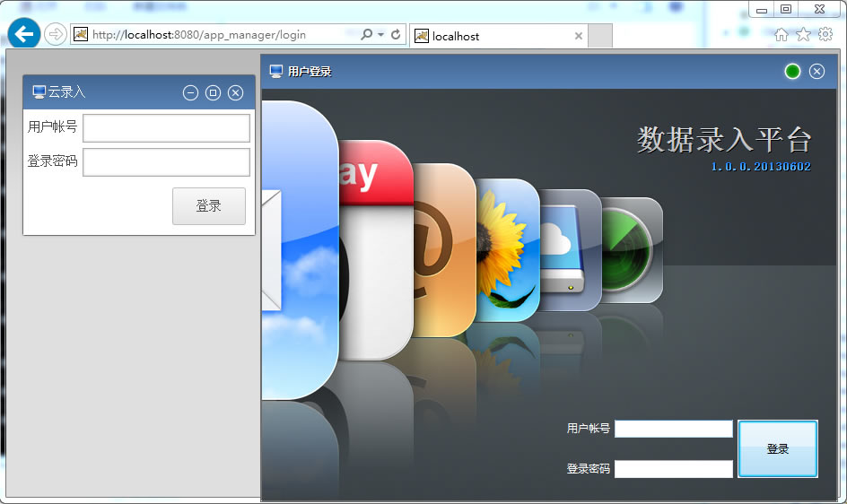
Task: Maximize the browser window
Action: click(x=786, y=9)
